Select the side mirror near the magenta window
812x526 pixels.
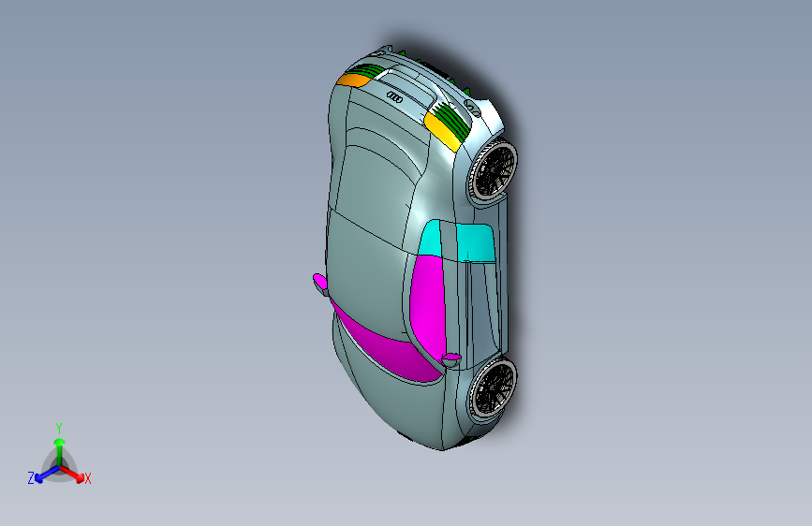pos(451,358)
